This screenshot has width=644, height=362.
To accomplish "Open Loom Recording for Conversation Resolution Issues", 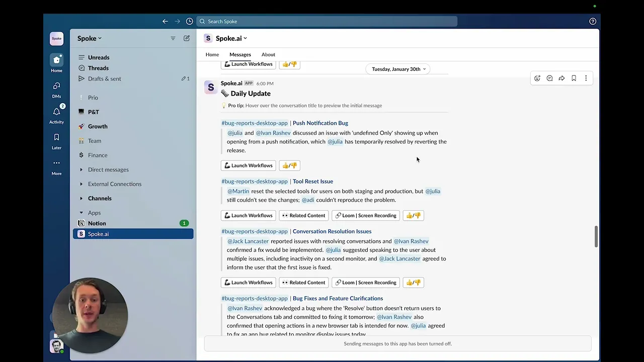I will click(366, 283).
